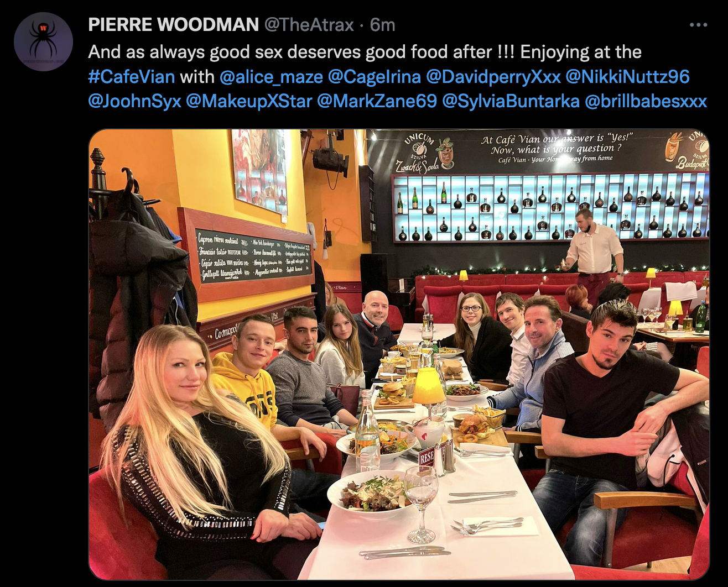
Task: Click the @JoohnSyx mention
Action: point(134,101)
